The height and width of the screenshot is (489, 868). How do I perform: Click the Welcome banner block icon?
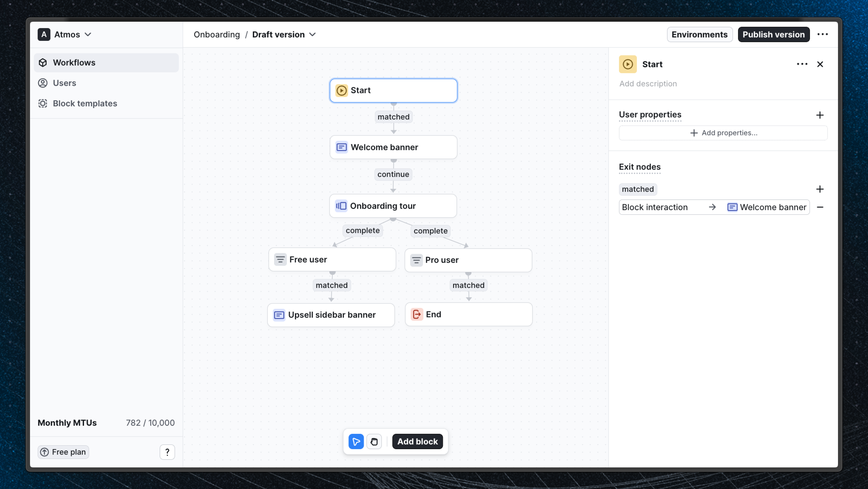click(x=341, y=147)
